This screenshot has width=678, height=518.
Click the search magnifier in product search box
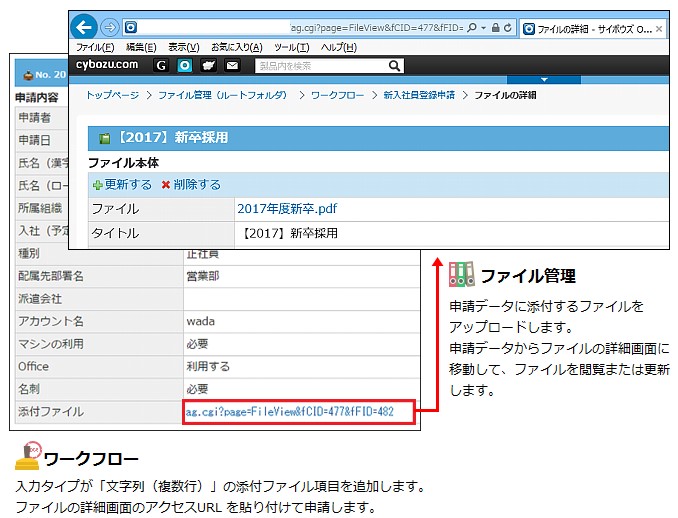click(394, 66)
